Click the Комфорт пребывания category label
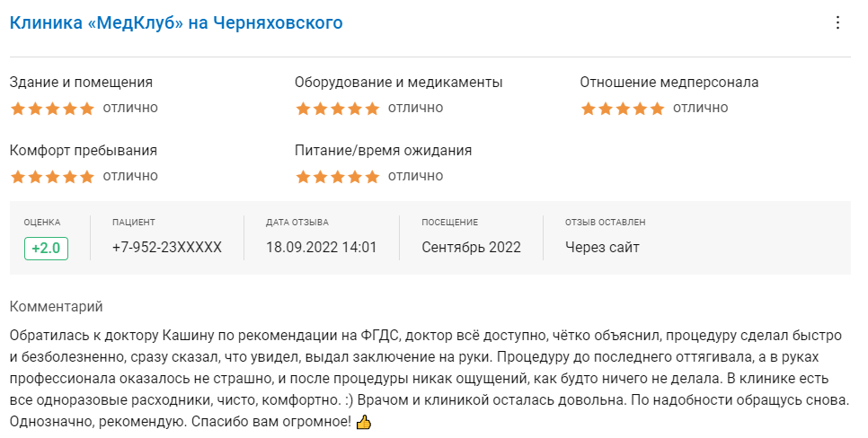 (x=83, y=151)
